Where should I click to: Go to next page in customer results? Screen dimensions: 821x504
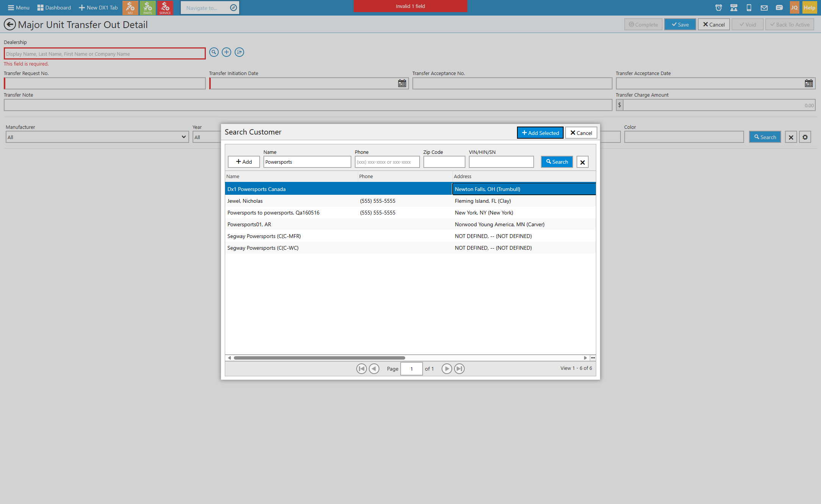(447, 369)
